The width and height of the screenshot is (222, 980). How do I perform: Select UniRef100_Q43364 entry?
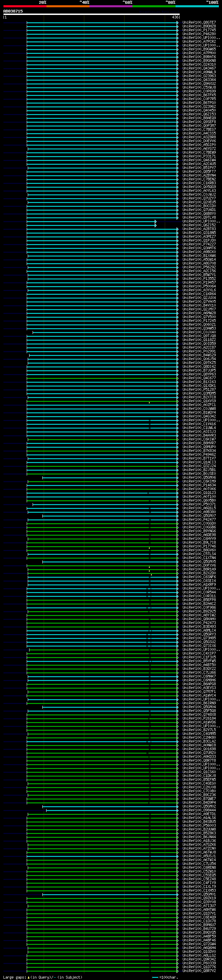199,80
